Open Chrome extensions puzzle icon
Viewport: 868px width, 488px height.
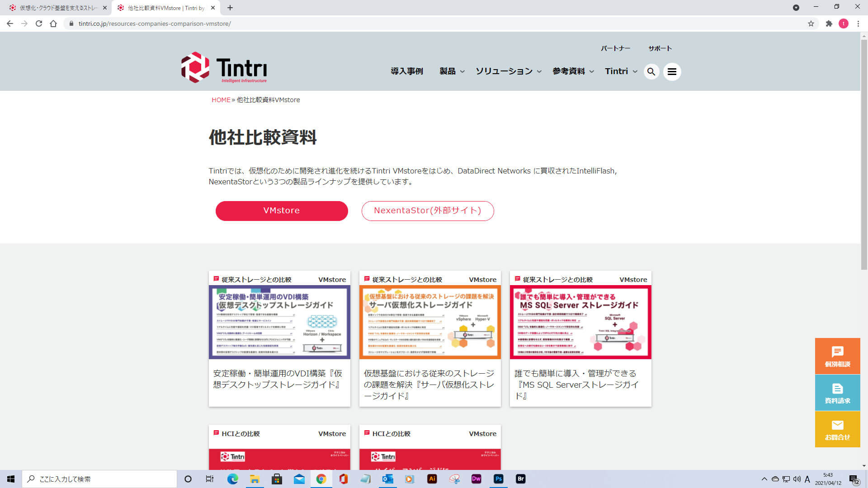(829, 23)
